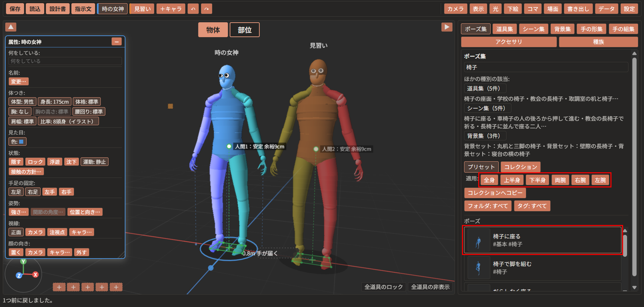The image size is (644, 307).
Task: Open the 体型: 男性 selector
Action: pos(22,102)
